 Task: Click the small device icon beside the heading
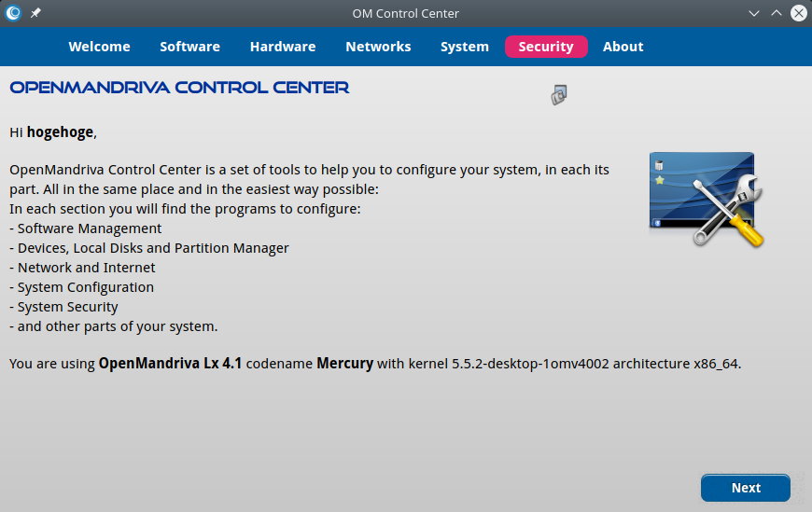(x=559, y=95)
